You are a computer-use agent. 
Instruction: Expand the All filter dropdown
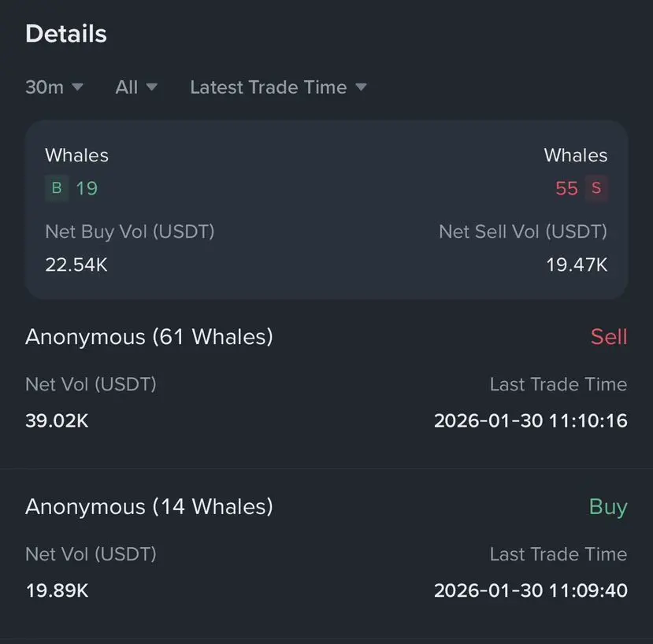136,87
